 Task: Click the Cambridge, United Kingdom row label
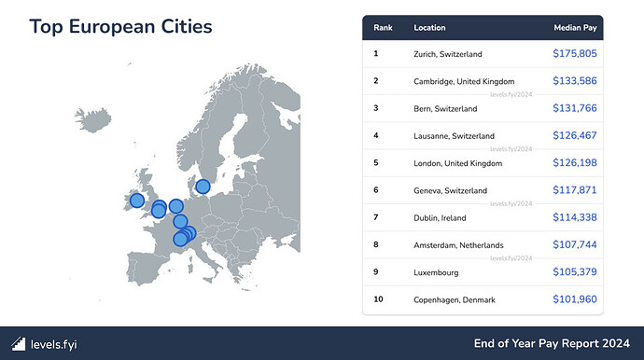pyautogui.click(x=464, y=81)
